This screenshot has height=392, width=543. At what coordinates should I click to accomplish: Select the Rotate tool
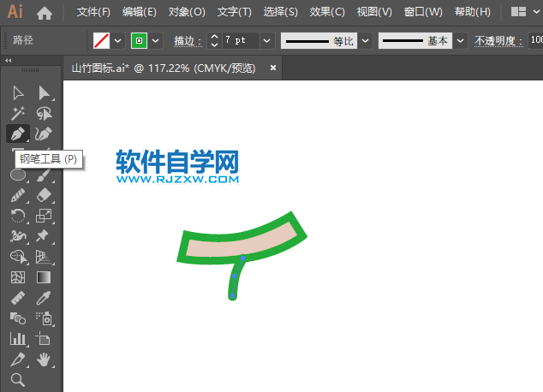click(17, 216)
